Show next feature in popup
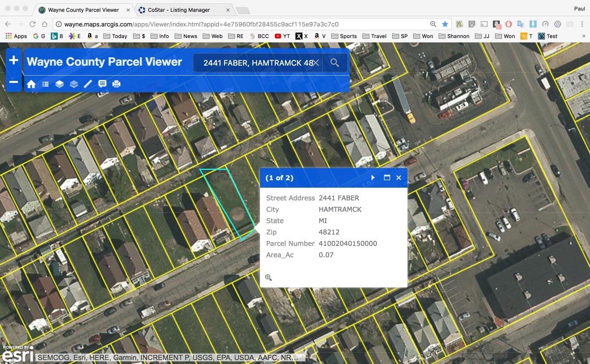 373,178
